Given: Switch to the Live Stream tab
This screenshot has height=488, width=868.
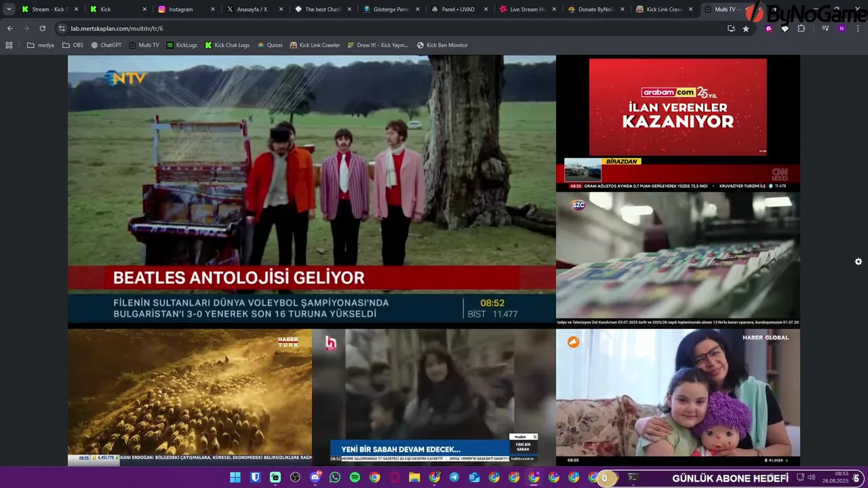Looking at the screenshot, I should click(528, 9).
